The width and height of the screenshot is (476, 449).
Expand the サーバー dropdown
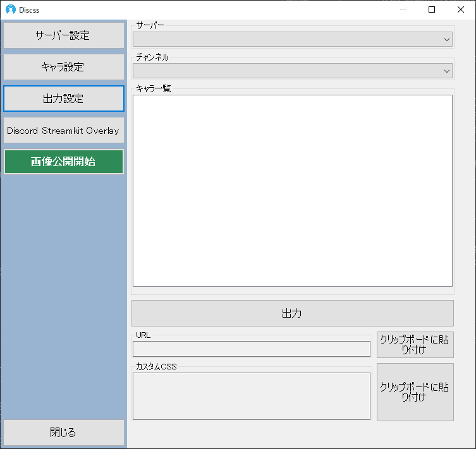292,39
